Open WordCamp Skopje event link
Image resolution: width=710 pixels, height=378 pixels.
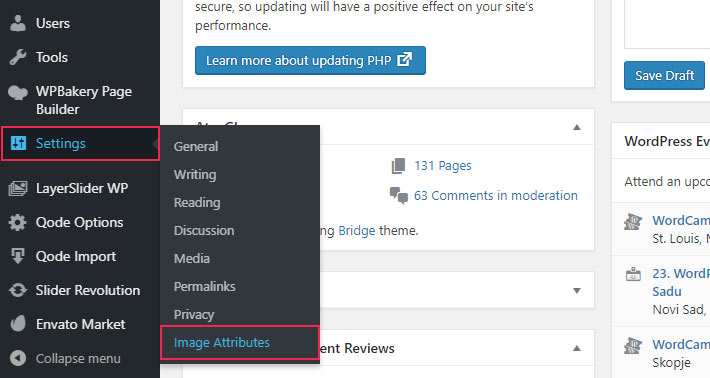pyautogui.click(x=681, y=345)
